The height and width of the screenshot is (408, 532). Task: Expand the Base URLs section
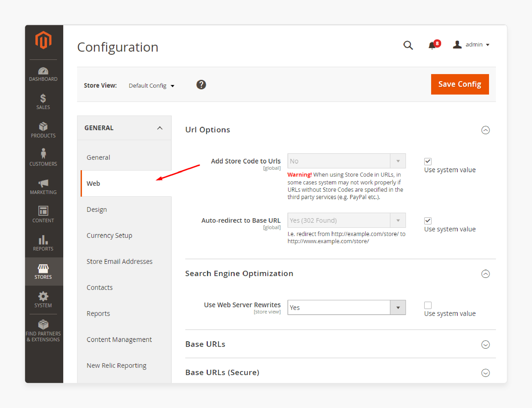point(485,344)
